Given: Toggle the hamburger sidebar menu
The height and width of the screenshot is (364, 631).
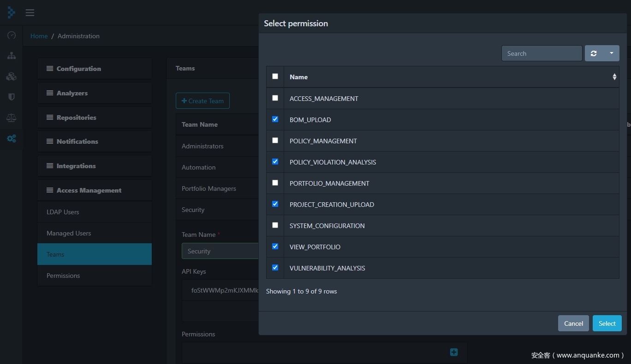Looking at the screenshot, I should point(30,13).
